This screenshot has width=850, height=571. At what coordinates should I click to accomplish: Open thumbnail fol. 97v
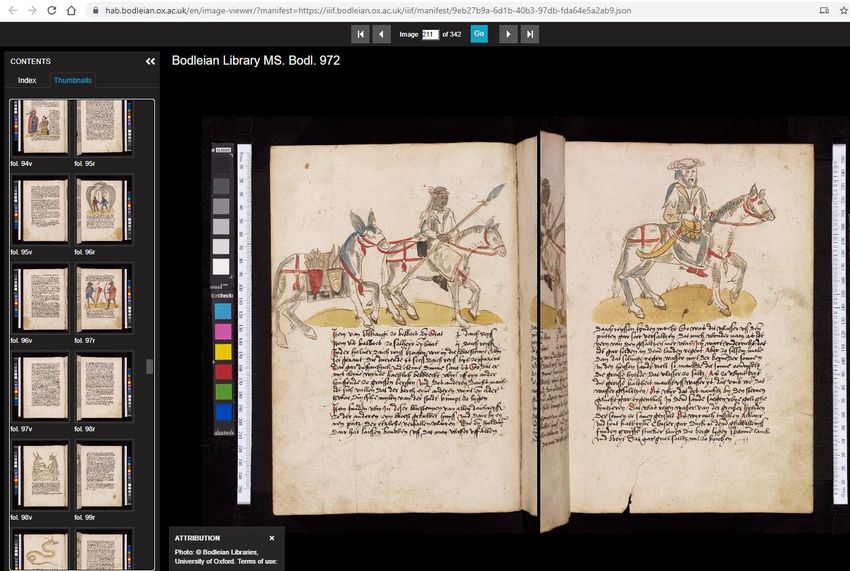tap(41, 387)
